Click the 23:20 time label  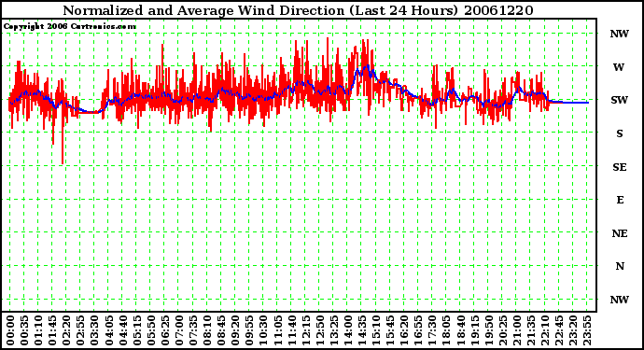coord(572,330)
